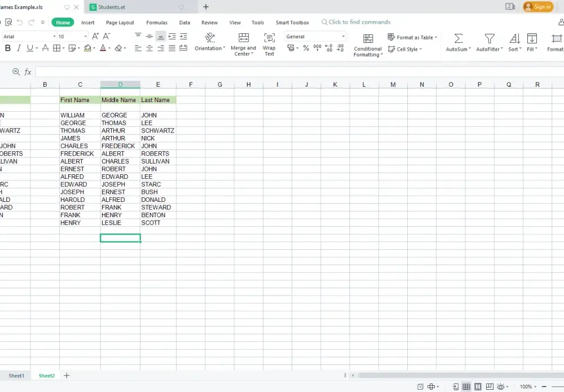Switch to Insert tab
The height and width of the screenshot is (392, 564).
[88, 23]
